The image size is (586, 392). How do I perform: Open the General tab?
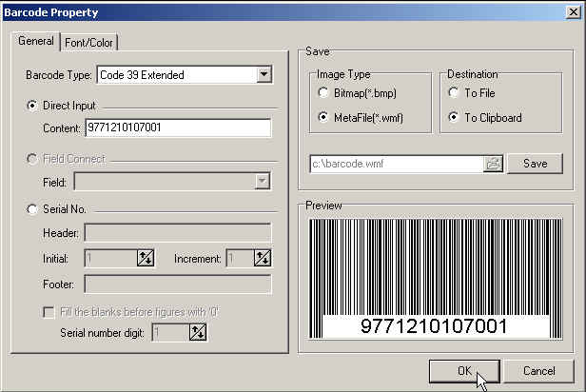click(36, 42)
